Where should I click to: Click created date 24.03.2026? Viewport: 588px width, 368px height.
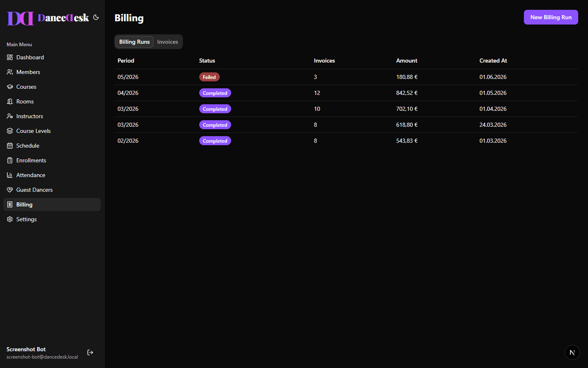click(493, 125)
